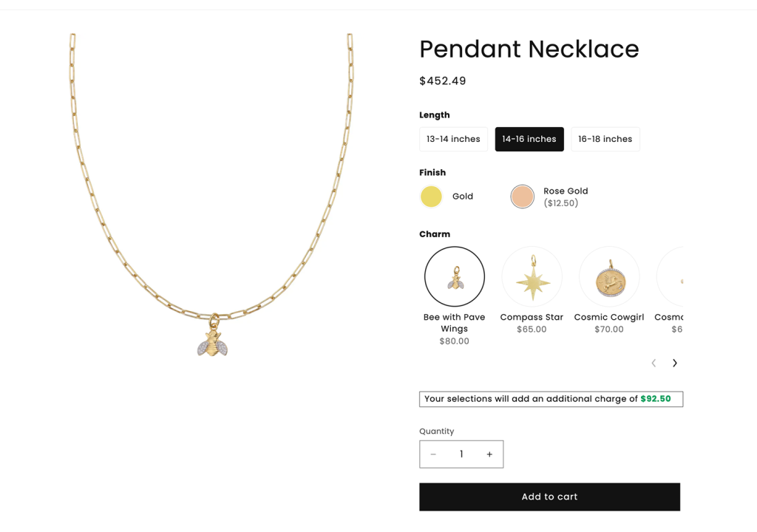Click the Pendant Necklace product title
The height and width of the screenshot is (532, 757).
529,49
